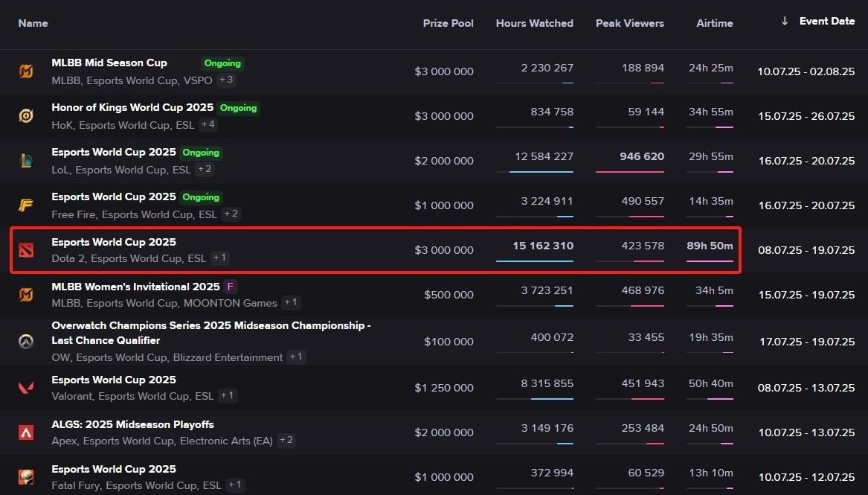Click the MLBB icon beside Women's Invitational 2025
868x495 pixels.
pos(26,295)
